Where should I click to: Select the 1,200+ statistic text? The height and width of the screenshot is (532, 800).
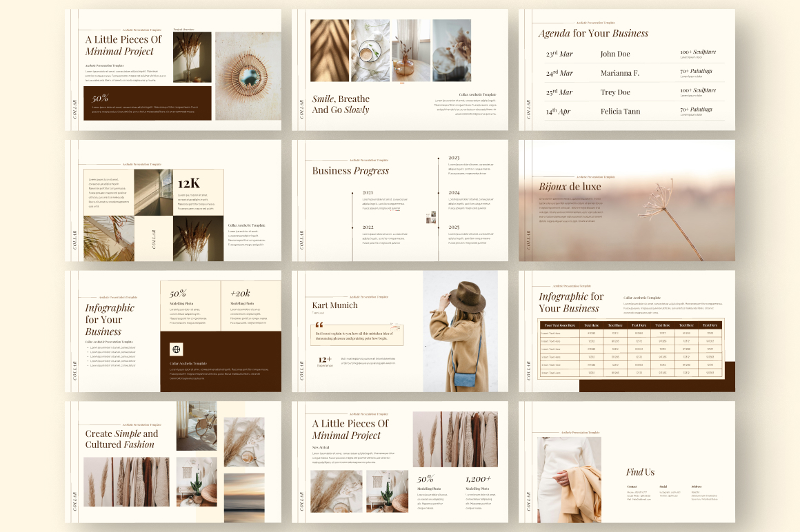click(x=478, y=479)
